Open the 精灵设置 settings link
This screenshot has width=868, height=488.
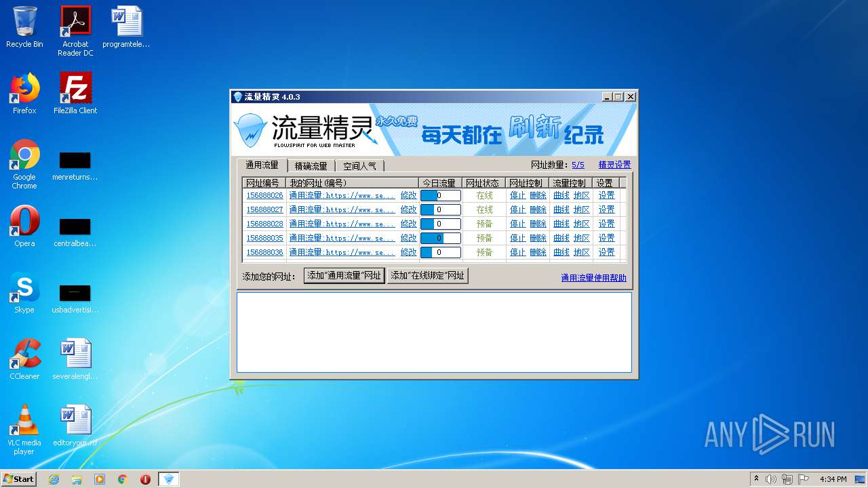(614, 165)
